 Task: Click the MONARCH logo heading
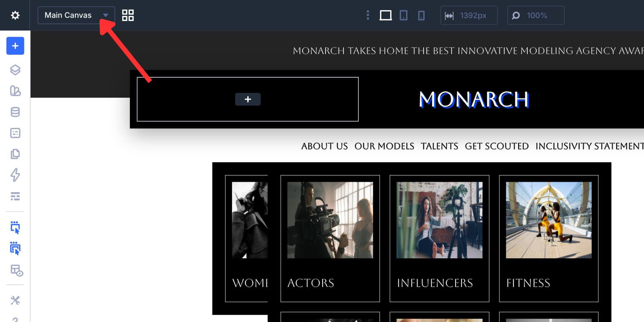(x=474, y=99)
